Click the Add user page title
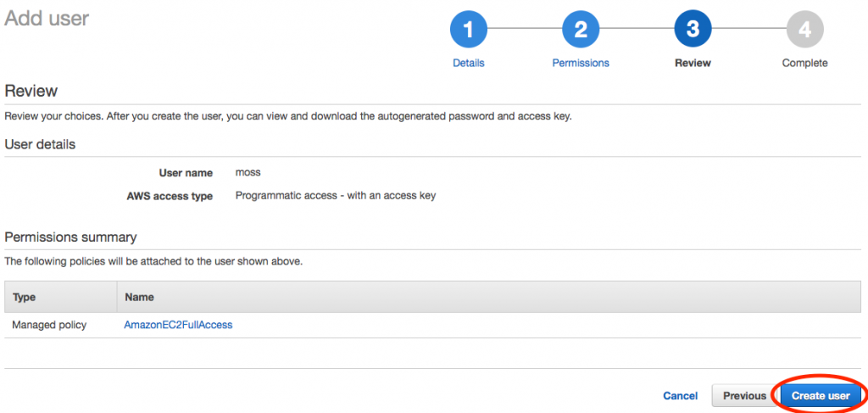This screenshot has width=868, height=413. (x=47, y=19)
